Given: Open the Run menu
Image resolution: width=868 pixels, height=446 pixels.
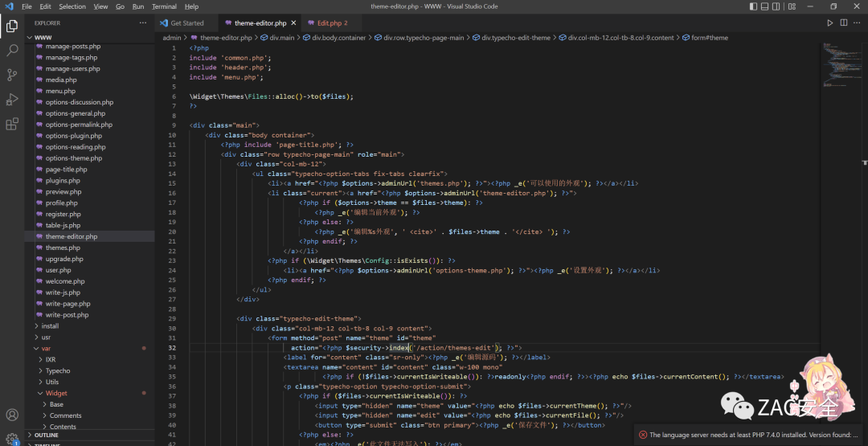Looking at the screenshot, I should tap(138, 6).
